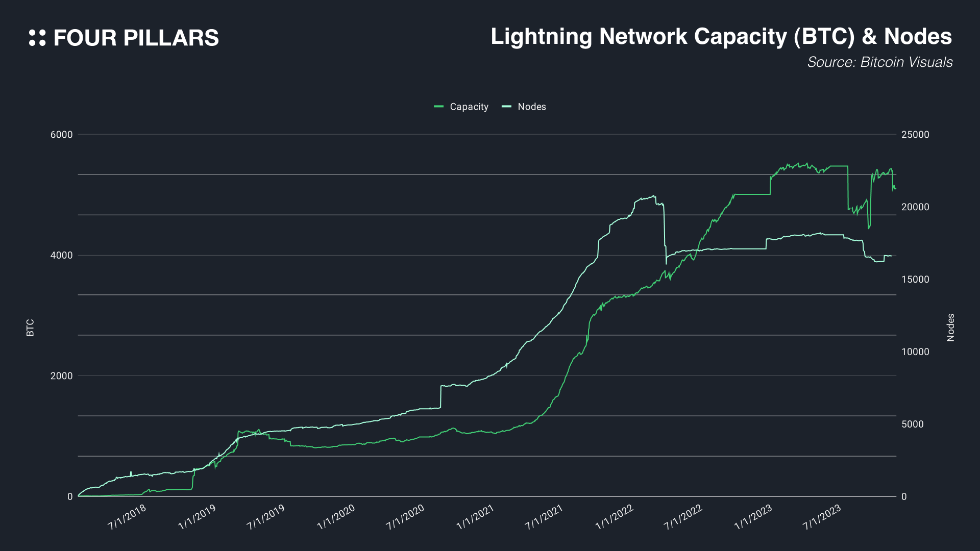The height and width of the screenshot is (551, 980).
Task: Click the vertical BTC axis title
Action: [x=30, y=328]
